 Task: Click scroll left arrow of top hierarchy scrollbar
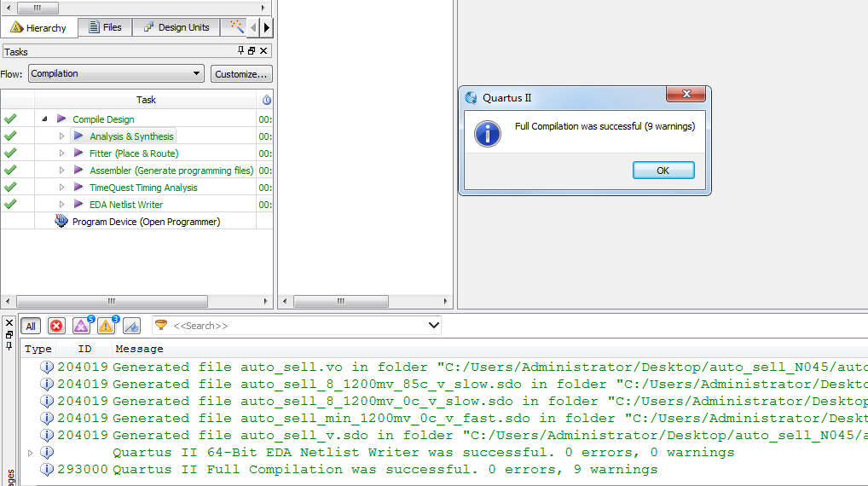pyautogui.click(x=8, y=8)
